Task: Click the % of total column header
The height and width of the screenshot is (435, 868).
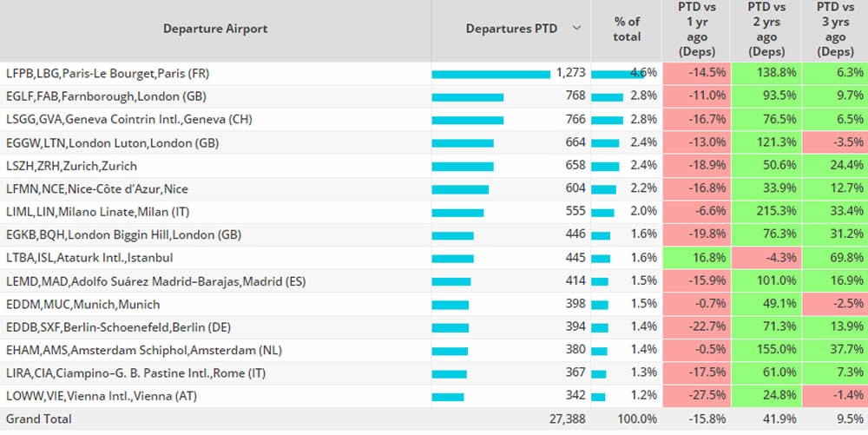Action: (x=627, y=30)
